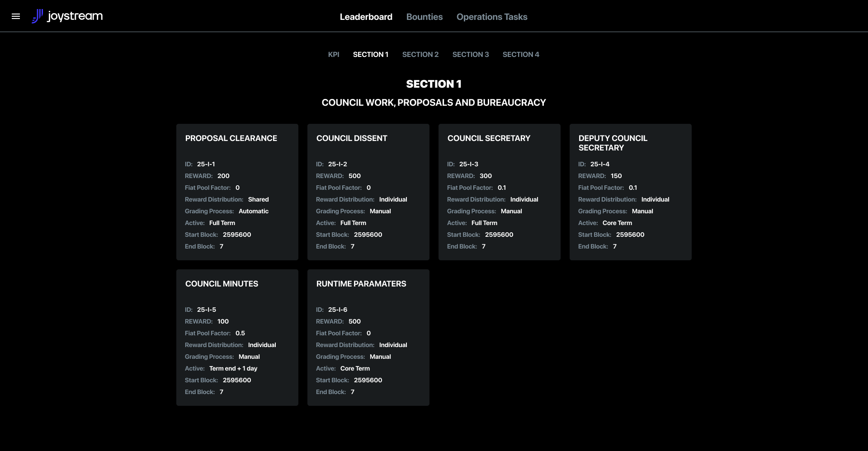Click Manual grading in Council Secretary
This screenshot has width=868, height=451.
[511, 211]
